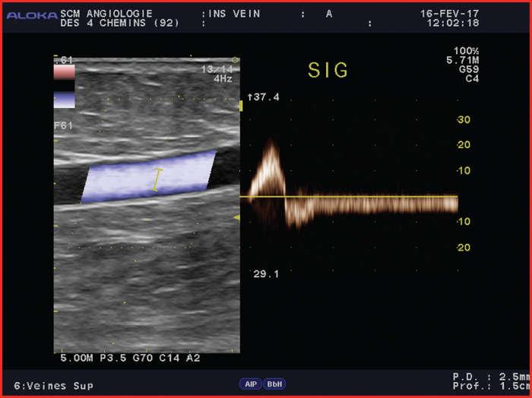The height and width of the screenshot is (398, 532).
Task: Click the 'P3.5' parameter text
Action: 113,358
